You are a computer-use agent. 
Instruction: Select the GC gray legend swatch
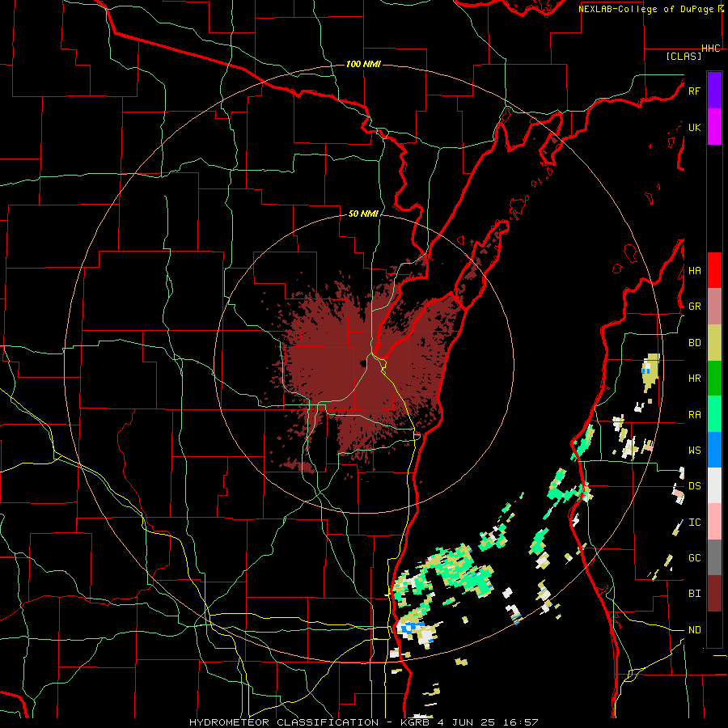714,557
